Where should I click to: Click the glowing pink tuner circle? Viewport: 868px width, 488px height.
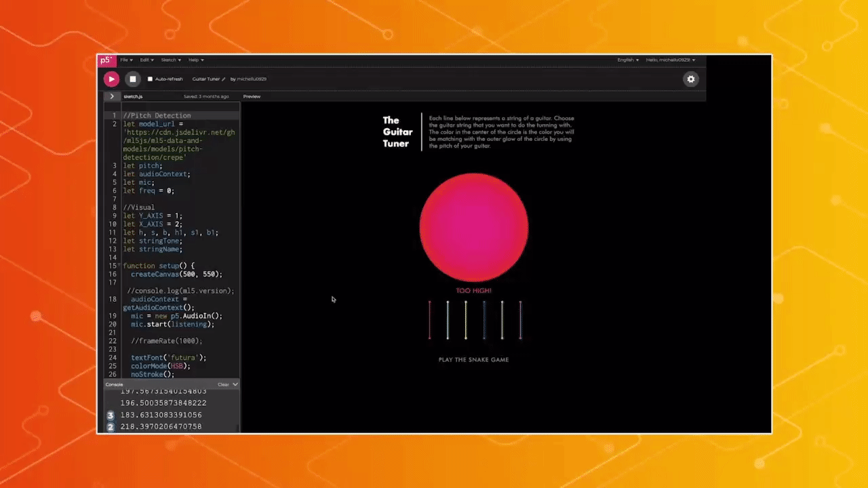pyautogui.click(x=474, y=227)
